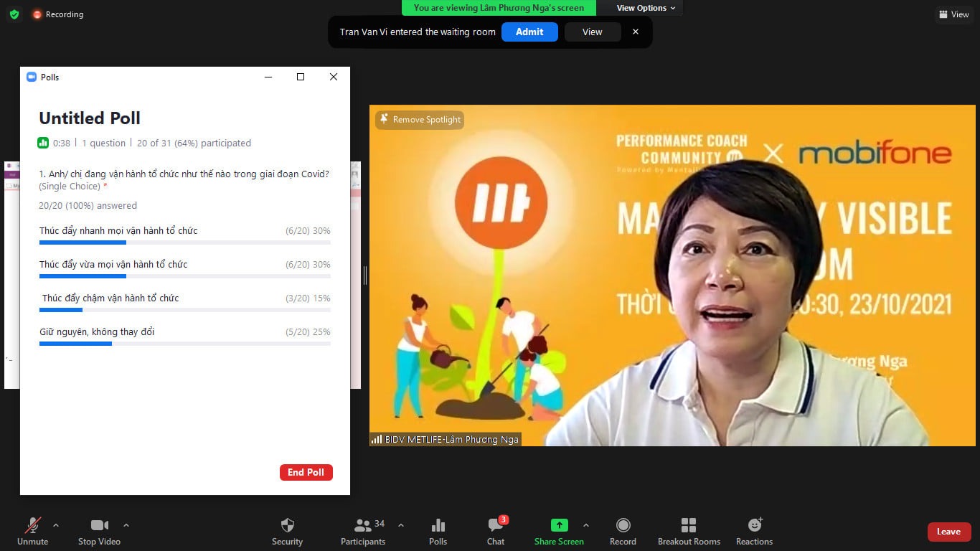Viewport: 980px width, 551px height.
Task: Click the 'Thúc đẩy nhanh mọi vận hành tổ chức' result bar
Action: tap(185, 242)
